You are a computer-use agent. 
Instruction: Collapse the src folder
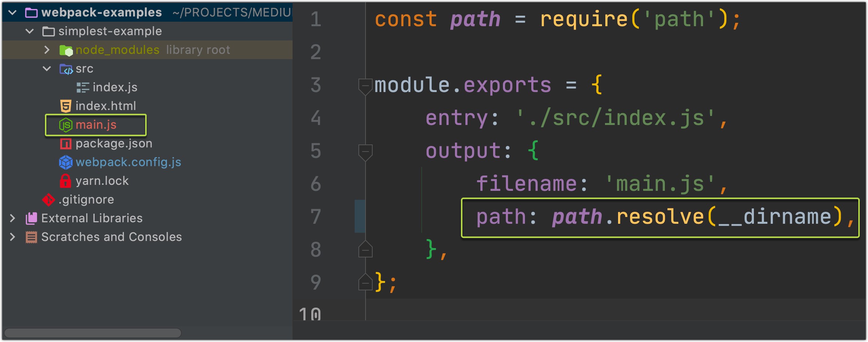tap(47, 69)
